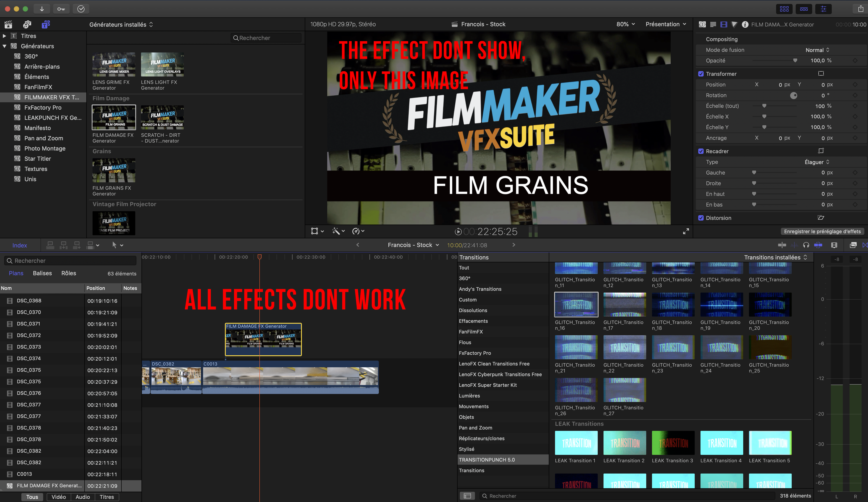Select the LEAK Transition 3 thumbnail
This screenshot has height=502, width=868.
pos(673,443)
